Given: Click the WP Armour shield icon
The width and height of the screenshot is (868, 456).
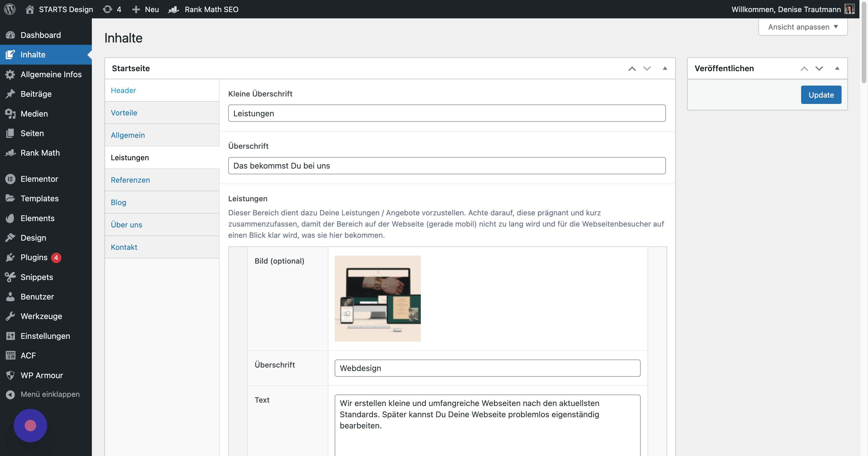Looking at the screenshot, I should (10, 375).
